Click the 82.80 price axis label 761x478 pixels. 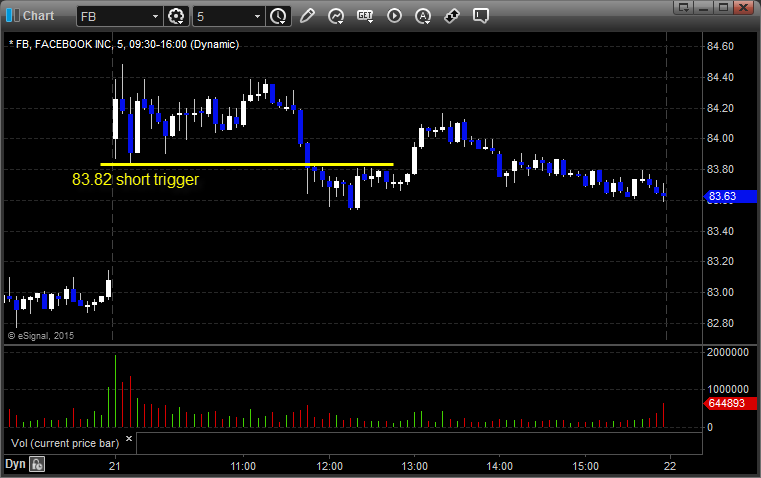click(x=720, y=323)
